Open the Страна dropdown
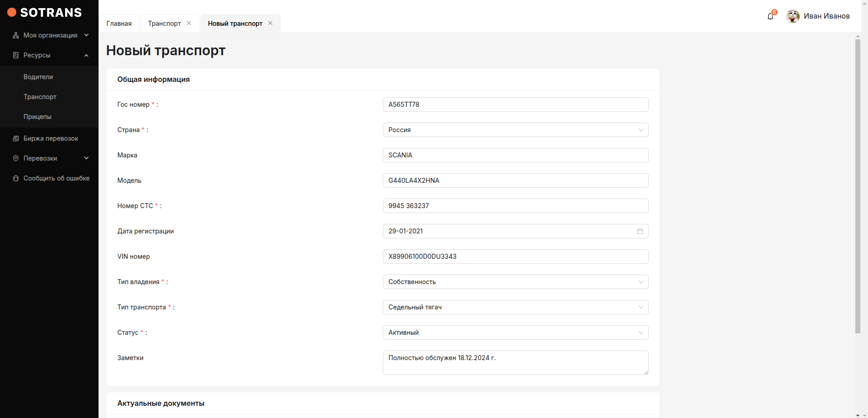The width and height of the screenshot is (868, 418). pos(515,130)
